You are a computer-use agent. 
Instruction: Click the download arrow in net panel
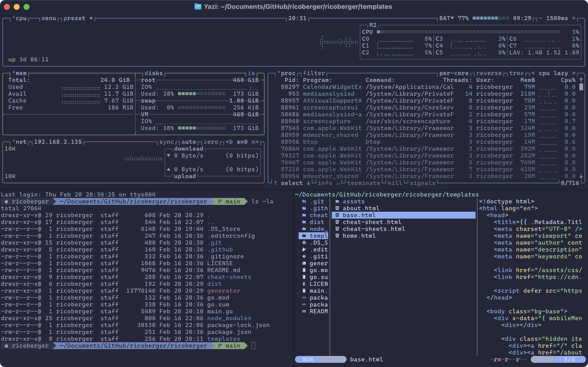point(168,156)
